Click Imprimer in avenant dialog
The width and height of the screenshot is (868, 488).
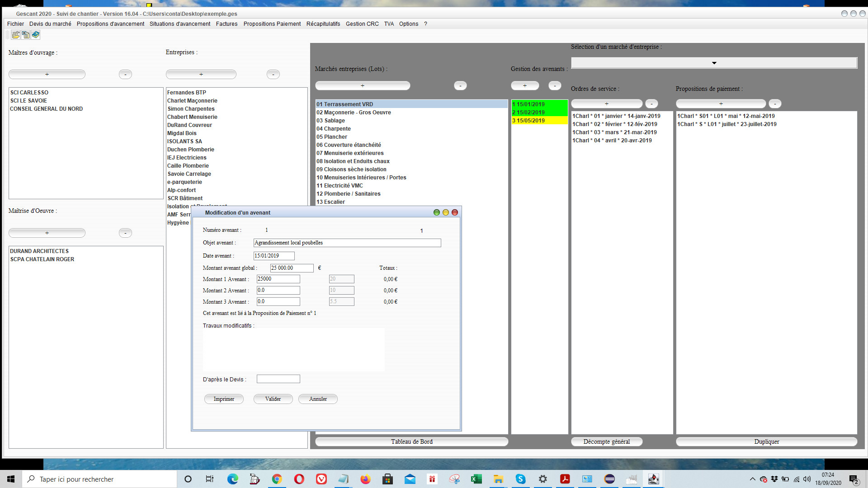click(224, 399)
